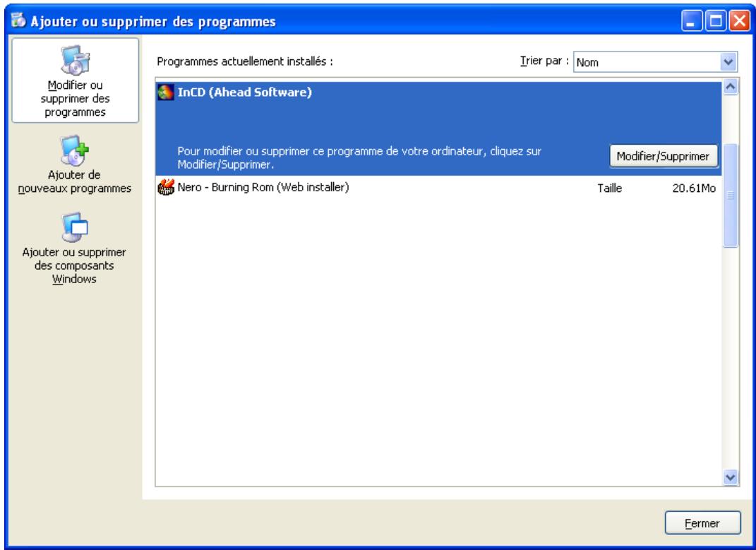The height and width of the screenshot is (550, 756).
Task: Select the InCD (Ahead Software) entry title
Action: click(244, 92)
